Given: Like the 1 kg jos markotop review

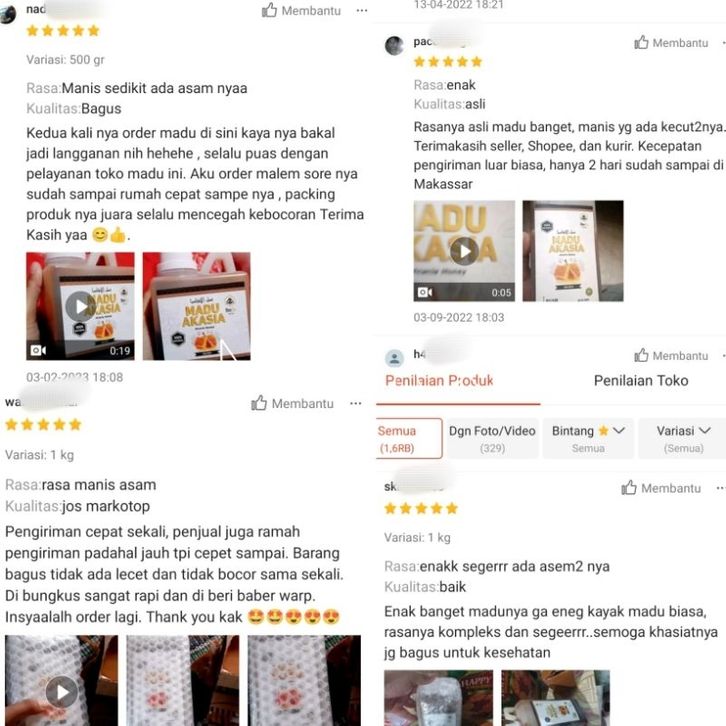Looking at the screenshot, I should (292, 403).
